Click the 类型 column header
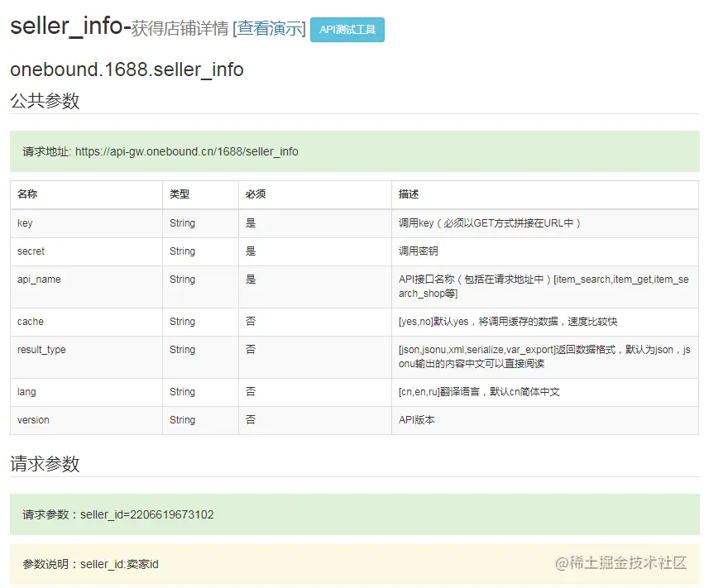This screenshot has width=704, height=588. coord(200,194)
